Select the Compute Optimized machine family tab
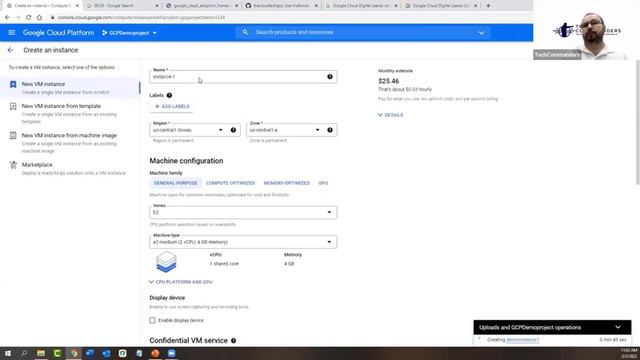The image size is (640, 360). pos(230,183)
